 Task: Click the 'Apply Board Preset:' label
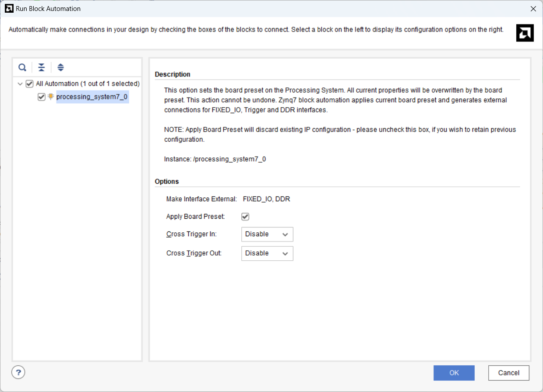tap(195, 217)
